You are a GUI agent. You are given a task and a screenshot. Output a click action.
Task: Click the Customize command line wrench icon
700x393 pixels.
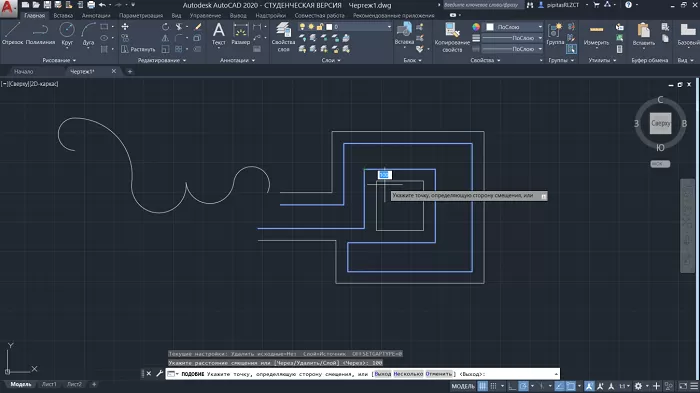[x=159, y=373]
